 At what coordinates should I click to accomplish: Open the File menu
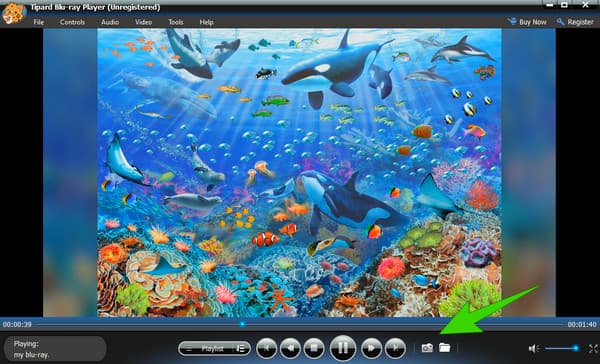pos(39,22)
